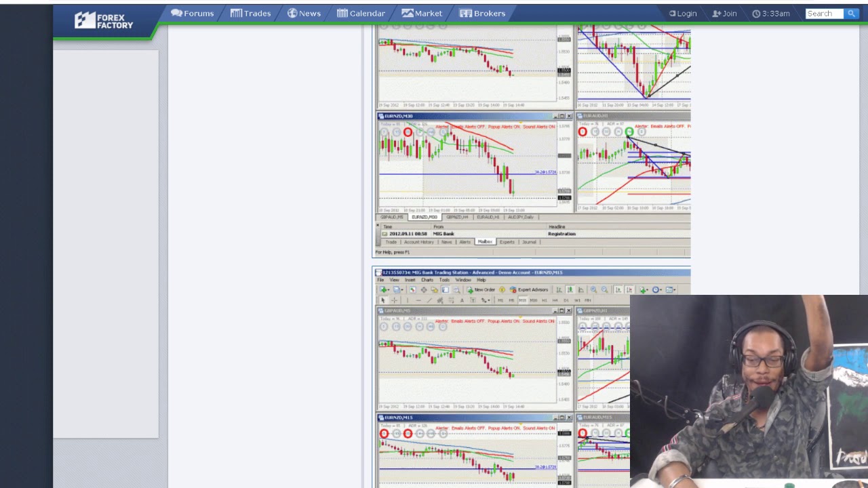Open the Forums section
Viewport: 868px width, 488px height.
(193, 14)
